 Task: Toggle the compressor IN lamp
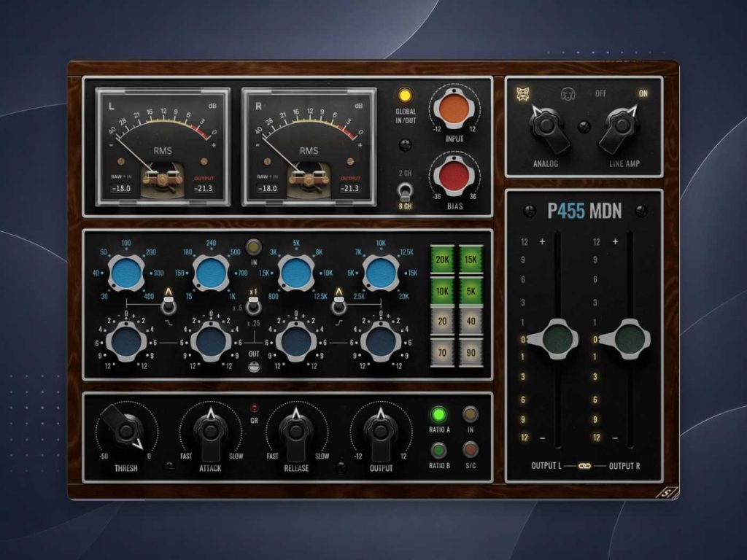click(x=471, y=414)
